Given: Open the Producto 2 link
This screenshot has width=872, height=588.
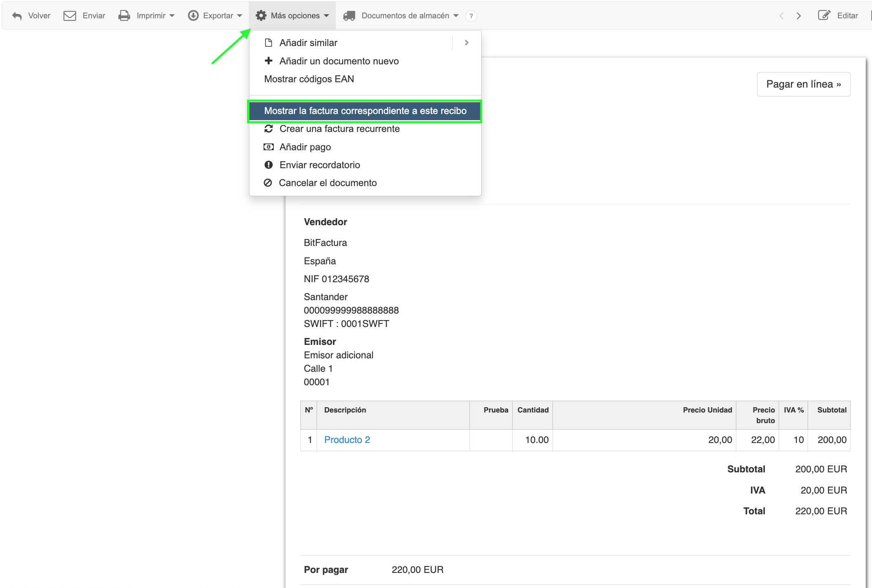Looking at the screenshot, I should click(x=347, y=440).
